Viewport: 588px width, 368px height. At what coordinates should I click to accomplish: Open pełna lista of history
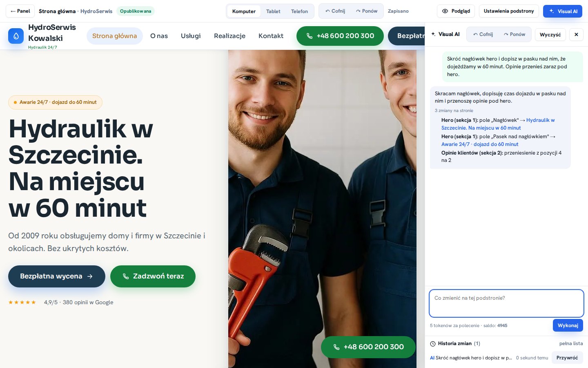[x=571, y=343]
